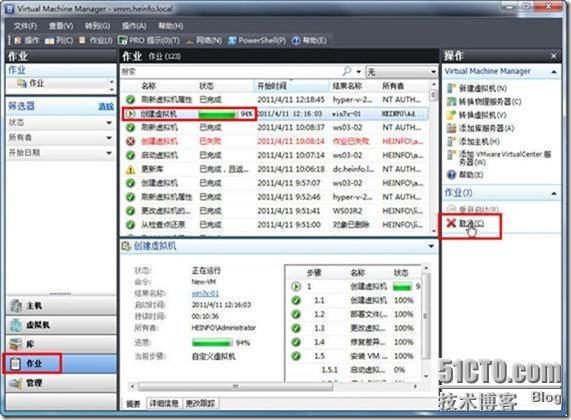Screen dimensions: 571x420
Task: Click 新建虚拟机(N) action
Action: pos(477,88)
